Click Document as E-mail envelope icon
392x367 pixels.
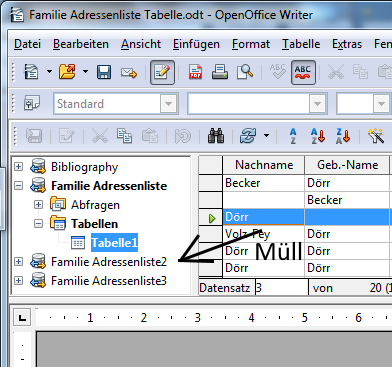(129, 72)
